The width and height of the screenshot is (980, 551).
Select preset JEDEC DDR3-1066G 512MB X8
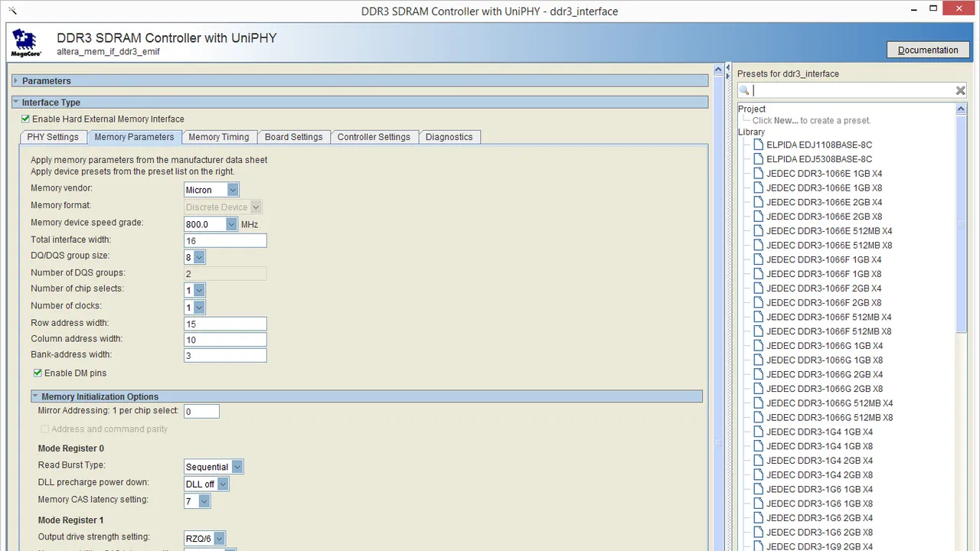(829, 418)
